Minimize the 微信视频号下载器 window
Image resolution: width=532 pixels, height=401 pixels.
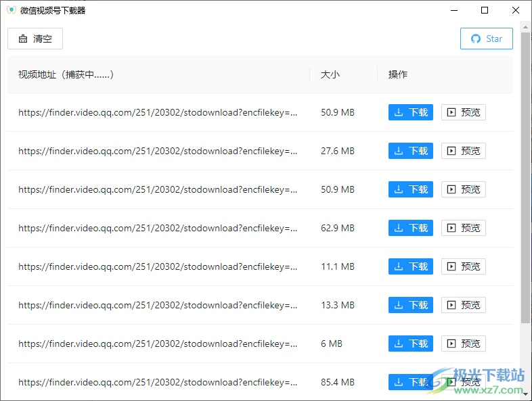point(454,11)
